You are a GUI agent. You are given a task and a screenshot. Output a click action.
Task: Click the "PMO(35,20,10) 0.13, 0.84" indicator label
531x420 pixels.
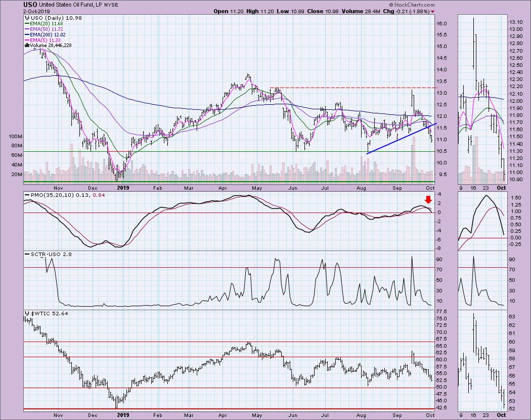coord(68,195)
